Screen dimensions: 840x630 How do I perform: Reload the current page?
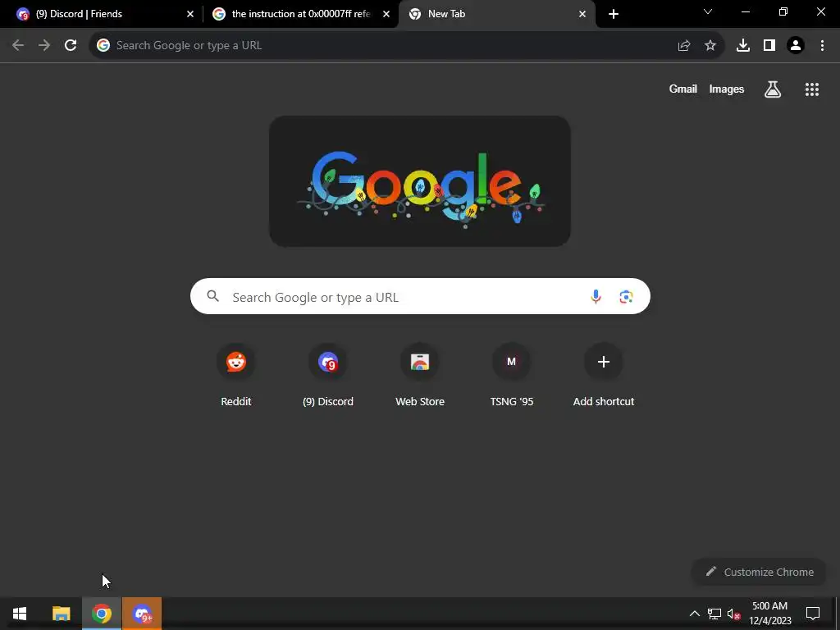(x=71, y=46)
